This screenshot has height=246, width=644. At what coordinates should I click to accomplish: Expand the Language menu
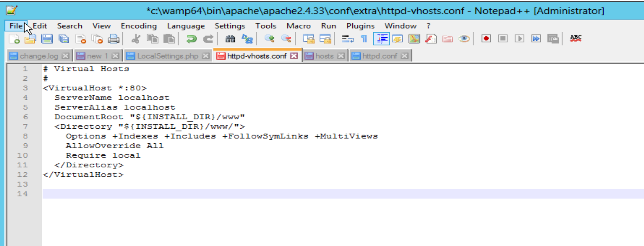click(186, 26)
